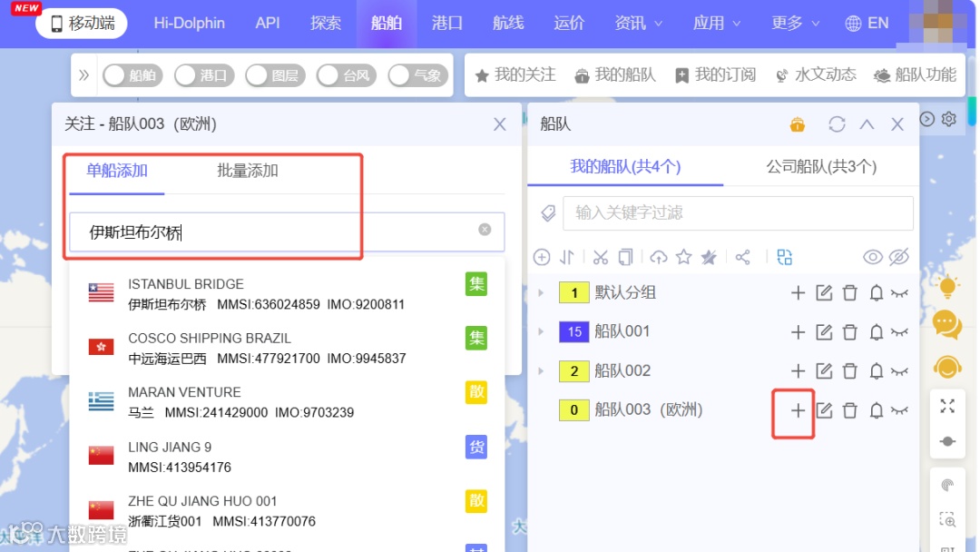Open the 航线 top menu

click(x=508, y=23)
